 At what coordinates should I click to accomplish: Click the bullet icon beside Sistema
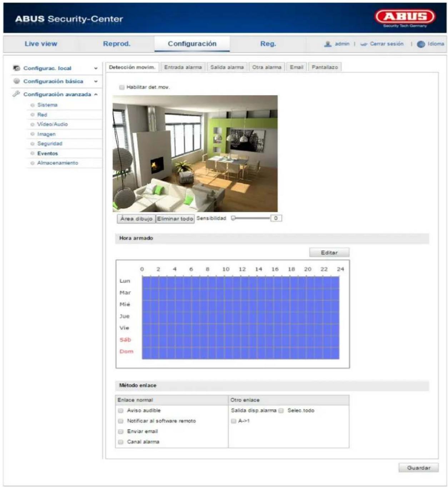[x=33, y=105]
